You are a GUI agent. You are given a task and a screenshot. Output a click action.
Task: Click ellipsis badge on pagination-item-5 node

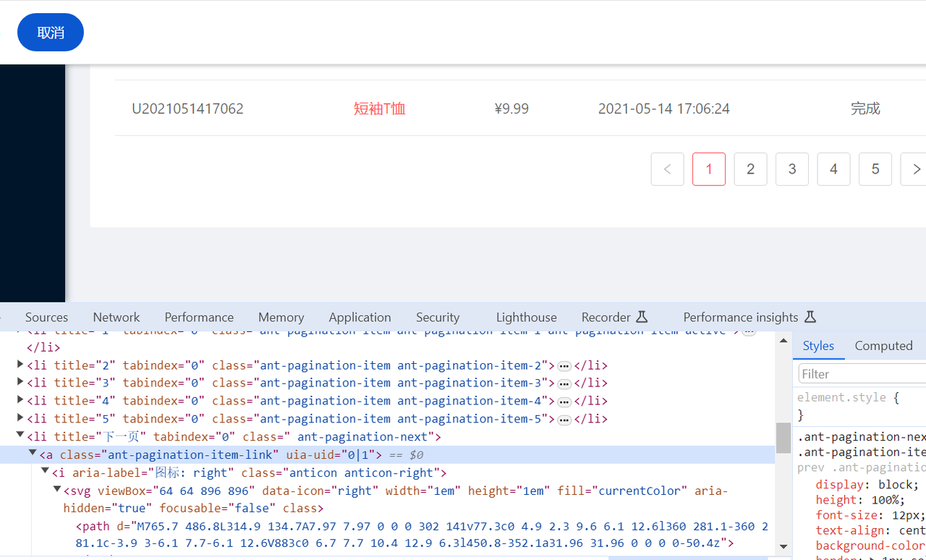(x=564, y=420)
